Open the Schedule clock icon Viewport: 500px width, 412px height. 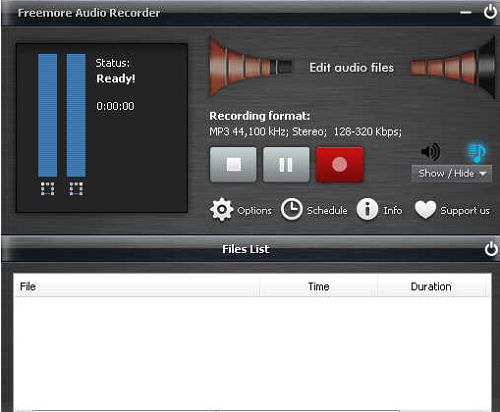[292, 210]
